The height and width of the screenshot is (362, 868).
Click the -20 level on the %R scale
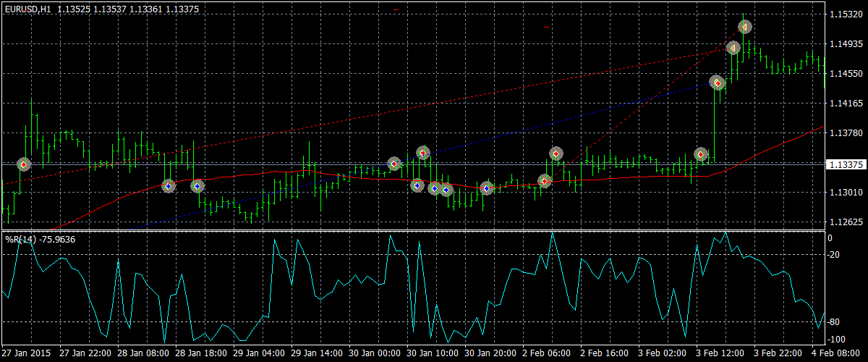(835, 254)
